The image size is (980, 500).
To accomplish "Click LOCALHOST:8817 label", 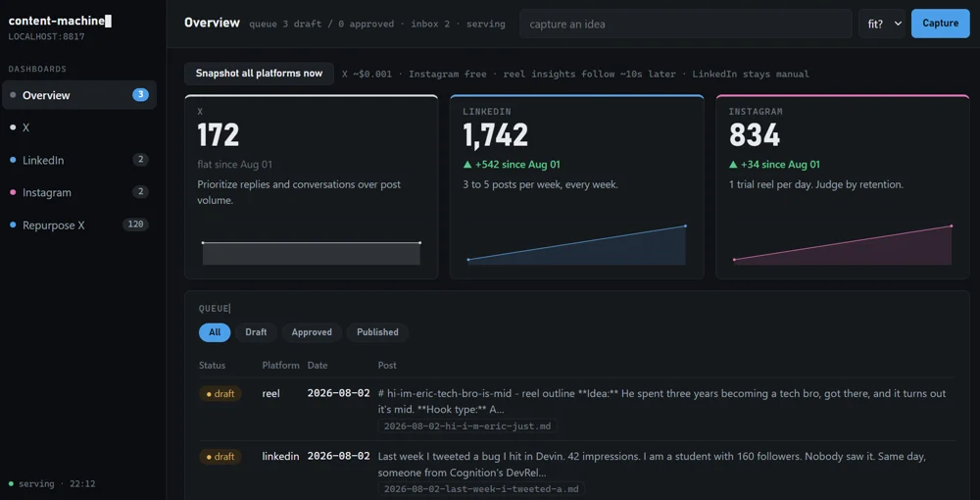I will click(46, 36).
